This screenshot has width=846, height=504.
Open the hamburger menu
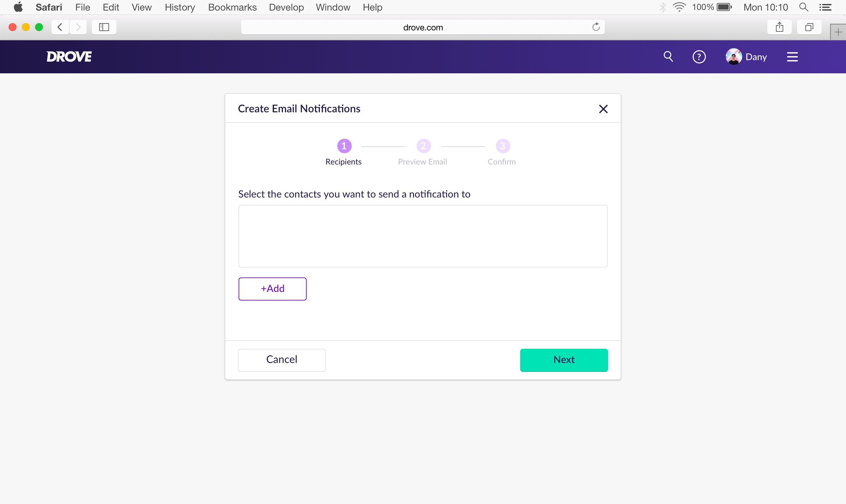coord(792,57)
